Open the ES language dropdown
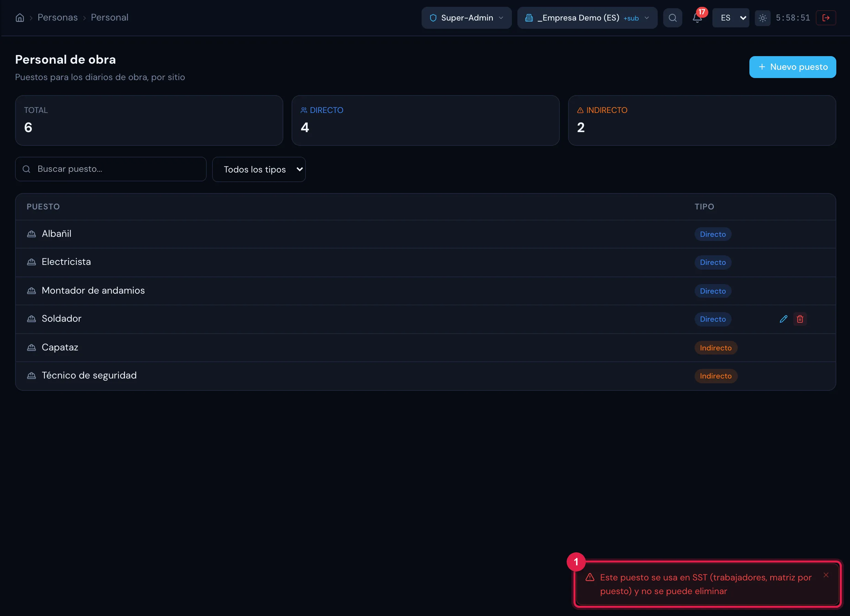 pyautogui.click(x=731, y=17)
